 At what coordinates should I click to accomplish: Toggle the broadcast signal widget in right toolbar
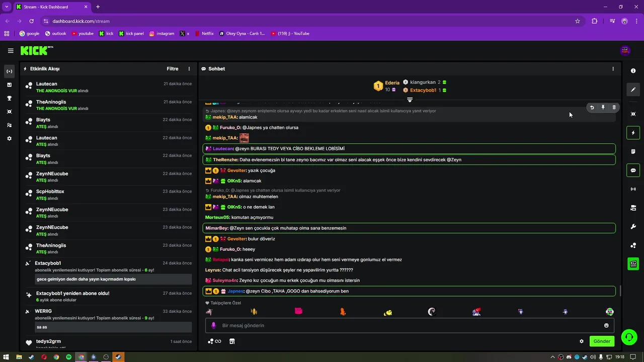point(633,189)
